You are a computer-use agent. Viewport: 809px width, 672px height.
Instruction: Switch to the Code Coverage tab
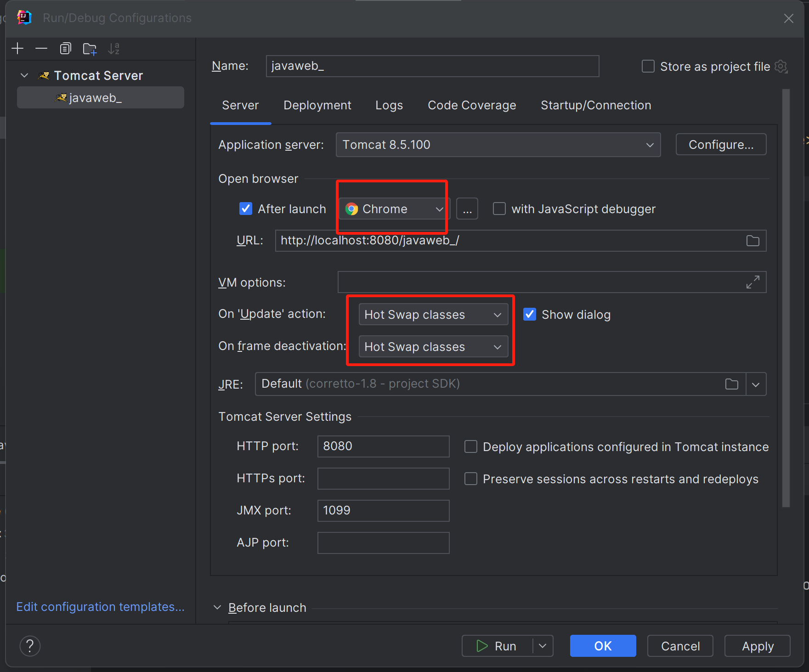point(472,106)
